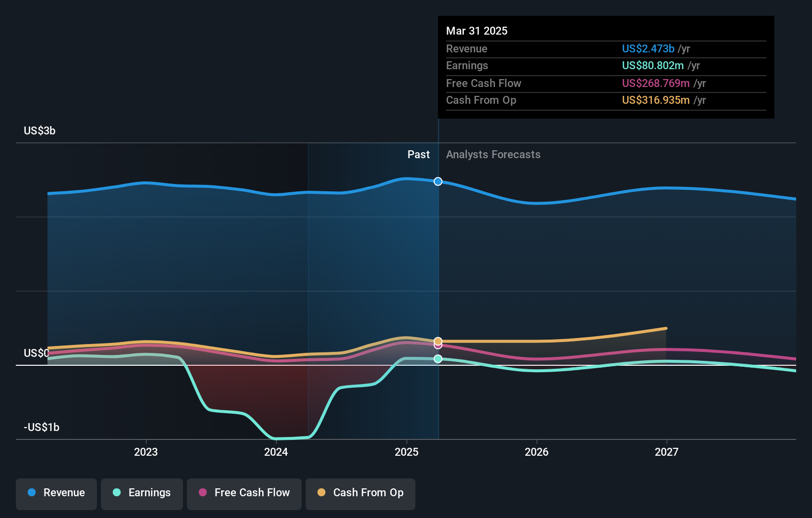Click the US$3b y-axis label
812x518 pixels.
tap(40, 131)
